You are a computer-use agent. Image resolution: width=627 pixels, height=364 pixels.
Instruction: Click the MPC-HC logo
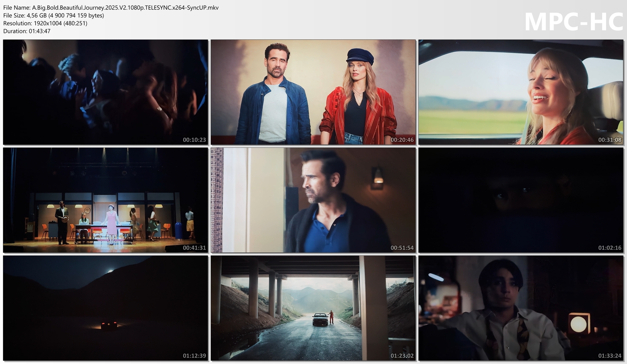click(573, 22)
